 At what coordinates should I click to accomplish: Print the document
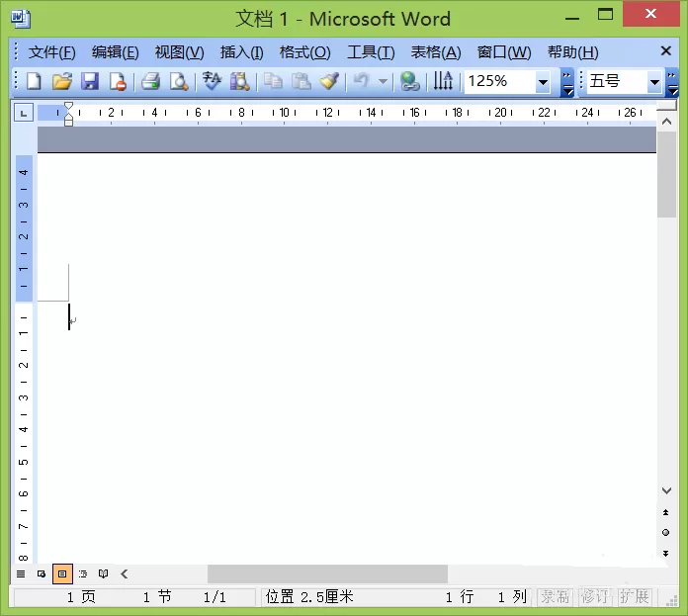point(150,82)
